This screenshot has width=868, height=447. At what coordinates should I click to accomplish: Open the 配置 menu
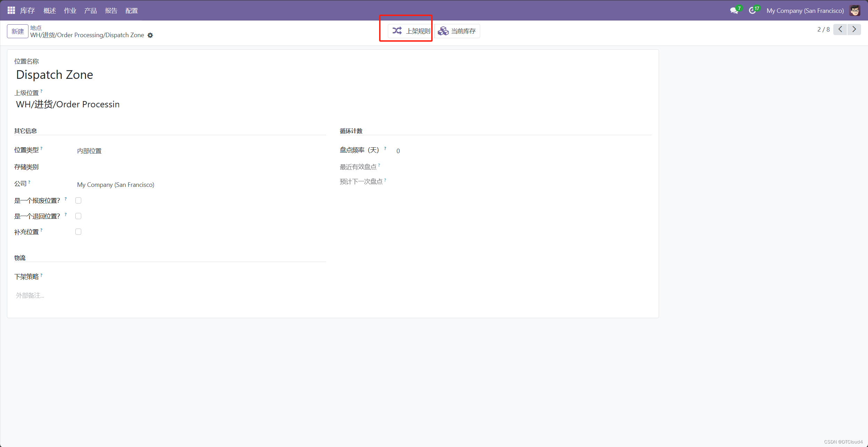point(131,11)
